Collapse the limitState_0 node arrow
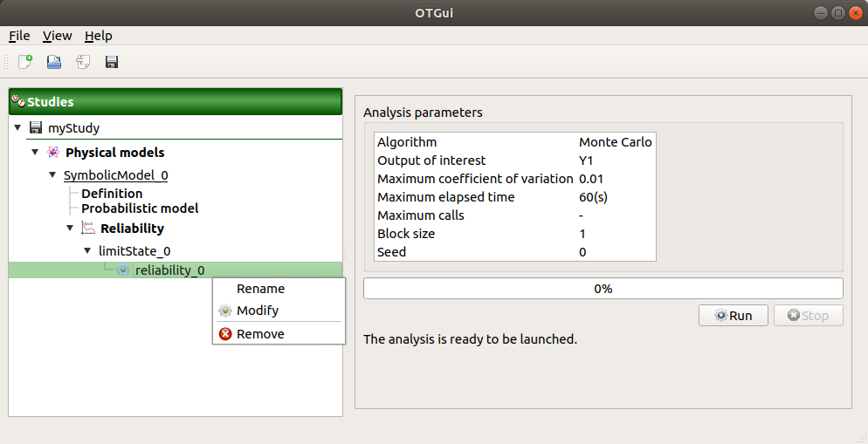 pyautogui.click(x=87, y=251)
